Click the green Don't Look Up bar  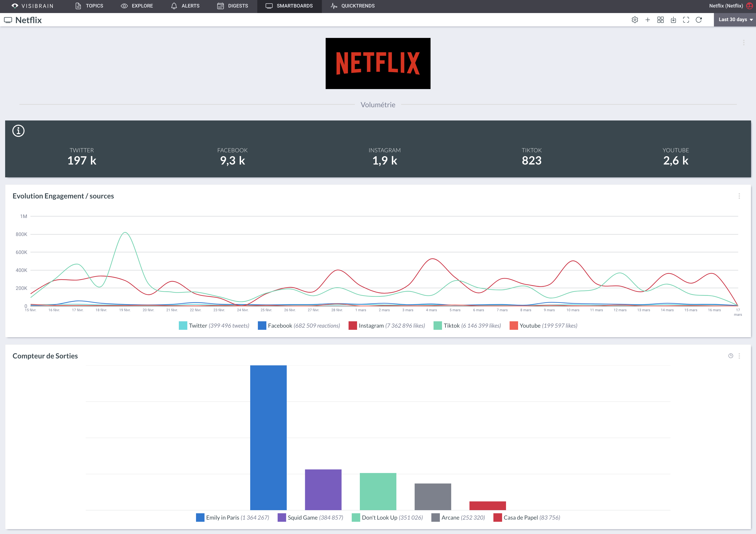(x=378, y=492)
